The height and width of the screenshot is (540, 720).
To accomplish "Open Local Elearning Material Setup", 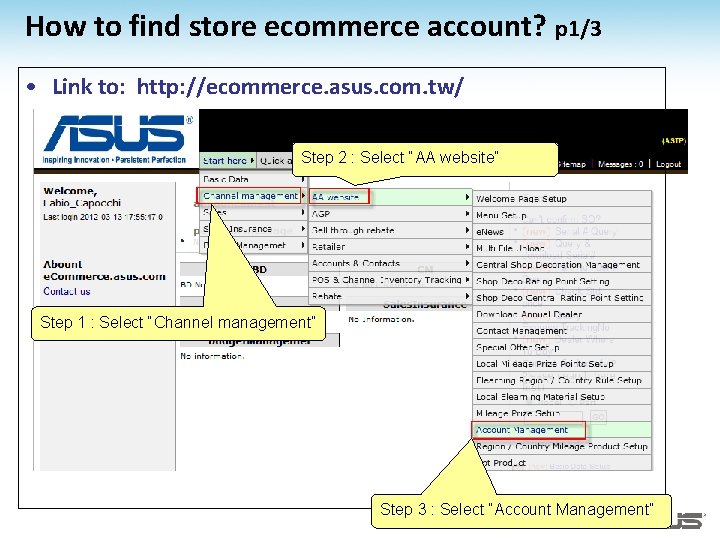I will tap(562, 397).
